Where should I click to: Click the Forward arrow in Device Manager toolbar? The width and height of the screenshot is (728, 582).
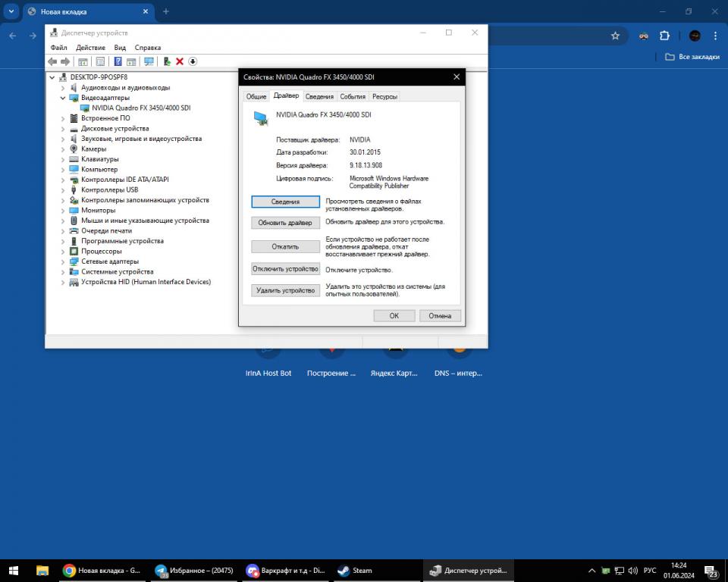65,61
